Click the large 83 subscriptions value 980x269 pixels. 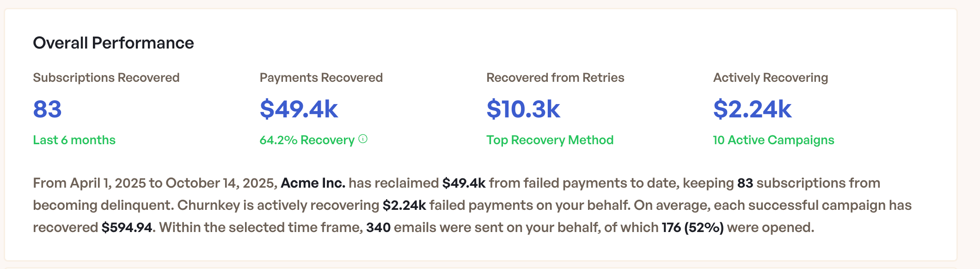(x=47, y=109)
